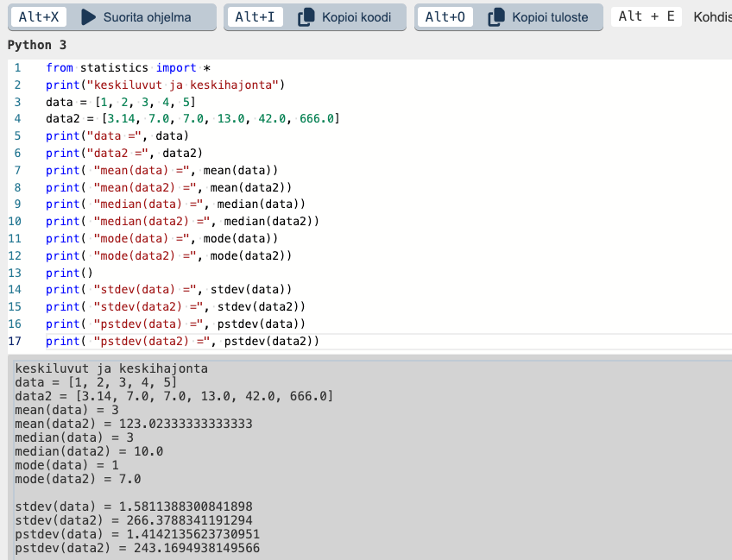The image size is (732, 560).
Task: Click the mean(data2) result in output
Action: [x=134, y=424]
